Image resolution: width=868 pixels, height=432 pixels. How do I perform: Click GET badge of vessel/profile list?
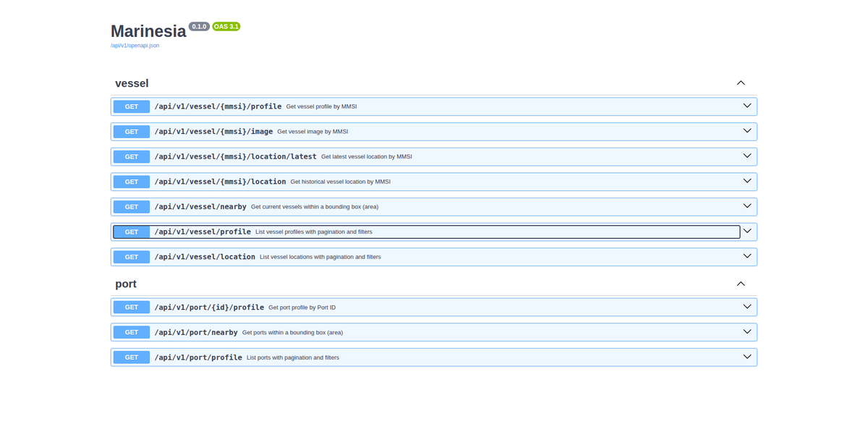click(132, 232)
